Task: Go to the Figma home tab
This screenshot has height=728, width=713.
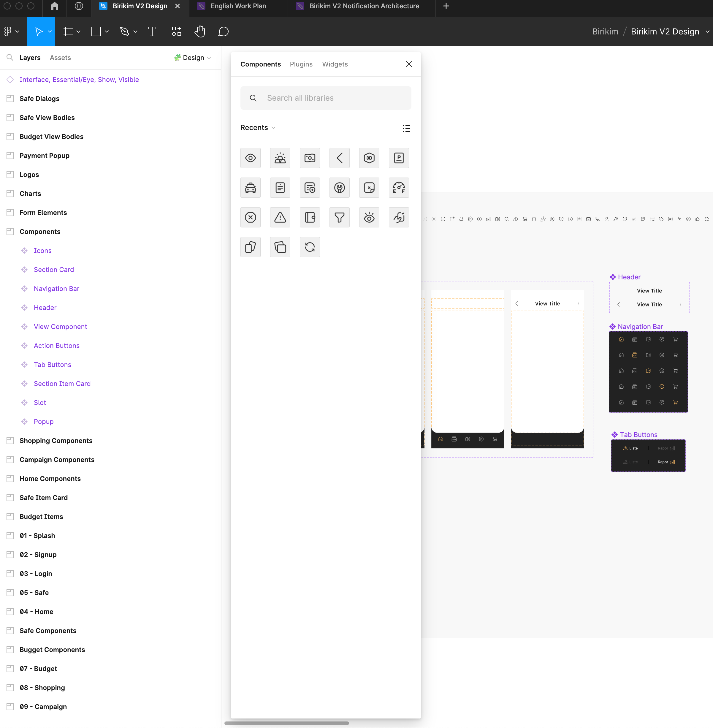Action: point(55,6)
